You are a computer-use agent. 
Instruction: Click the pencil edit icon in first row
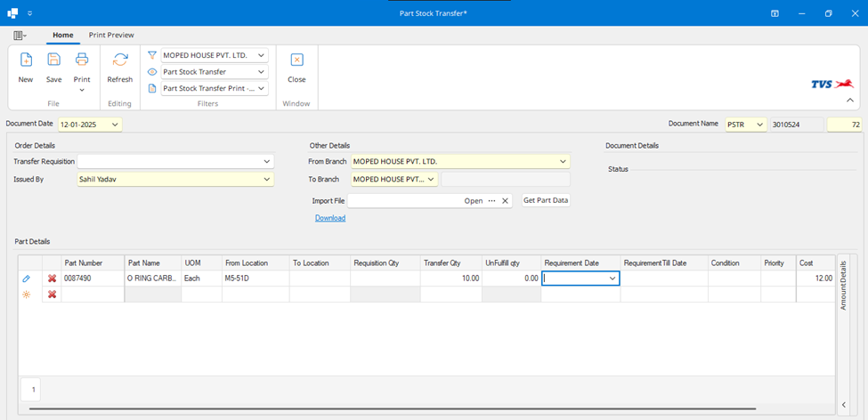(27, 279)
